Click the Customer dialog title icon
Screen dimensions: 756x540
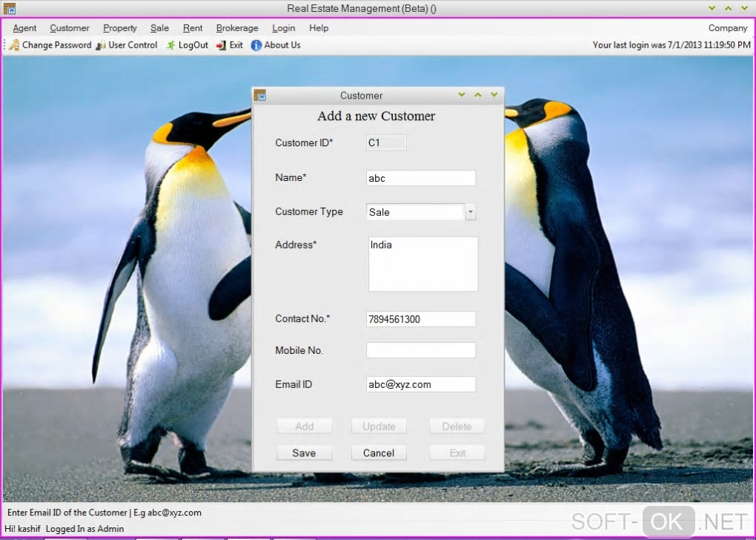[260, 95]
